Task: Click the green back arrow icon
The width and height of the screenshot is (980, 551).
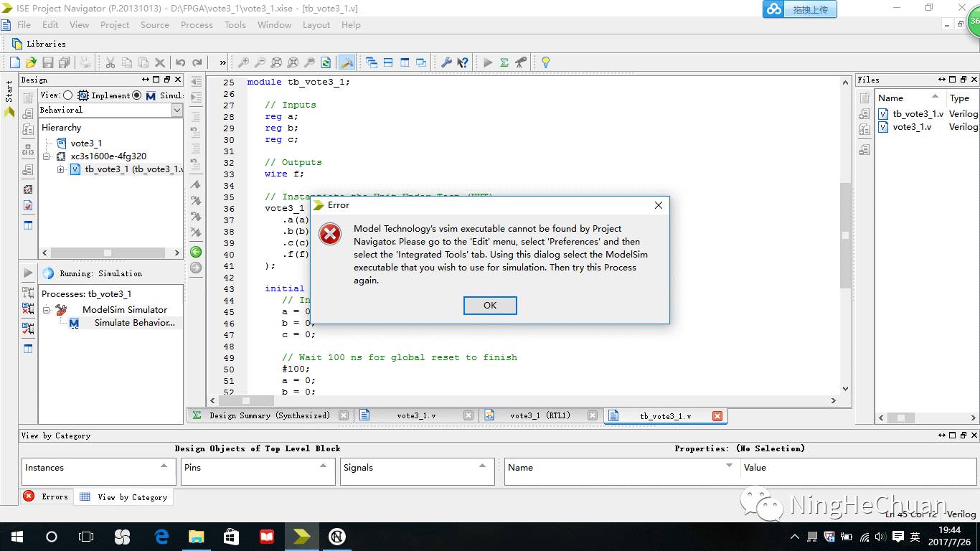Action: tap(196, 252)
